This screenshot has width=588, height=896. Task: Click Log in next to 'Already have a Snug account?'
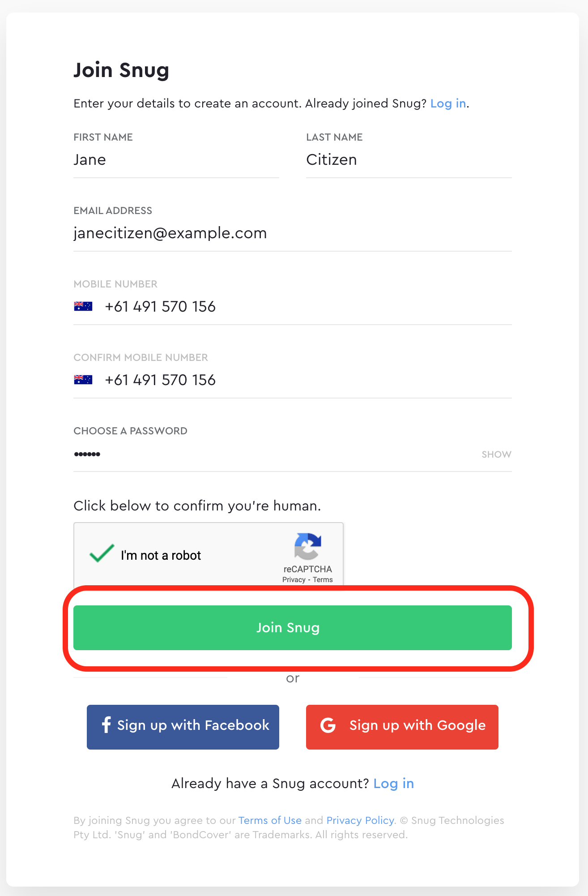coord(393,784)
